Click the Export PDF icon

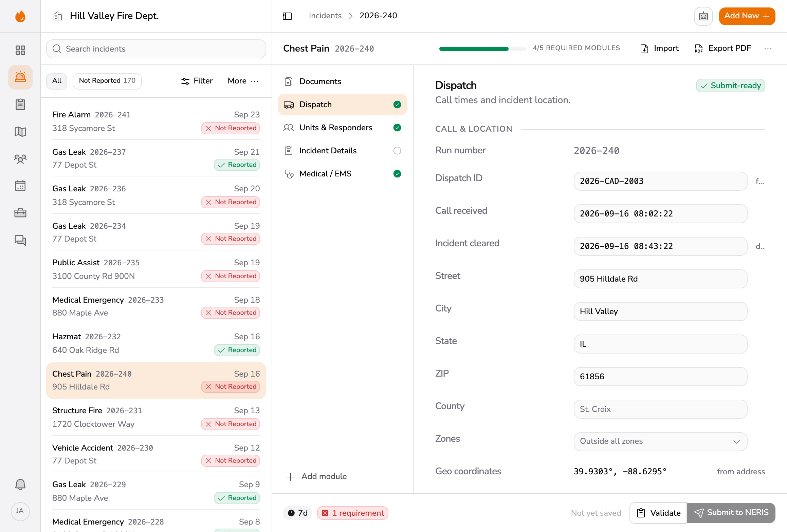[x=699, y=49]
